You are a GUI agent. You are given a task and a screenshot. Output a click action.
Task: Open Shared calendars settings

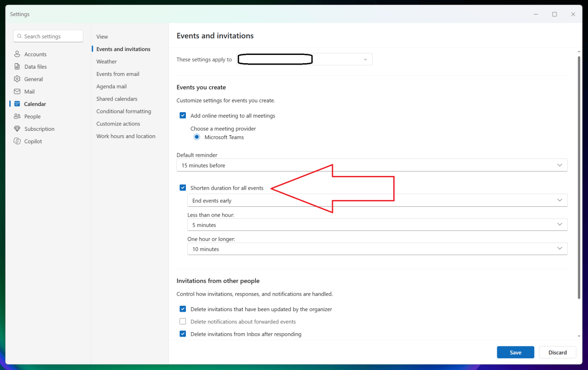click(x=117, y=99)
